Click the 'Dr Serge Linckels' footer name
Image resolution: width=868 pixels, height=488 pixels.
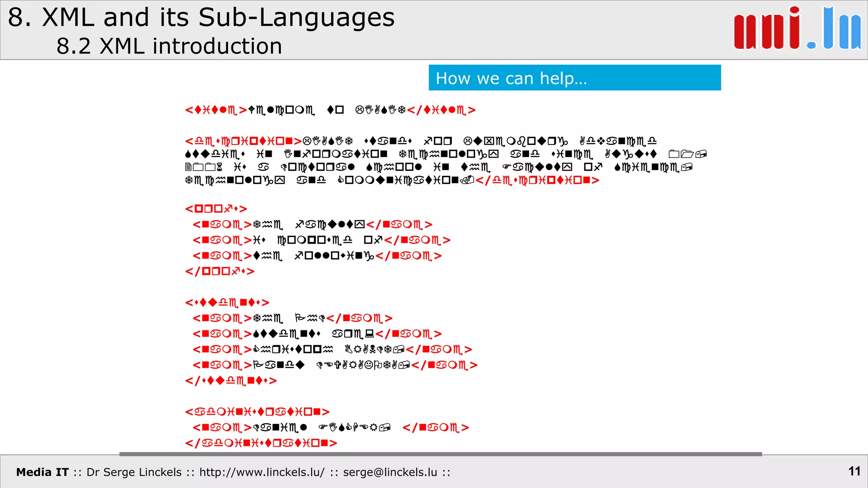[134, 472]
